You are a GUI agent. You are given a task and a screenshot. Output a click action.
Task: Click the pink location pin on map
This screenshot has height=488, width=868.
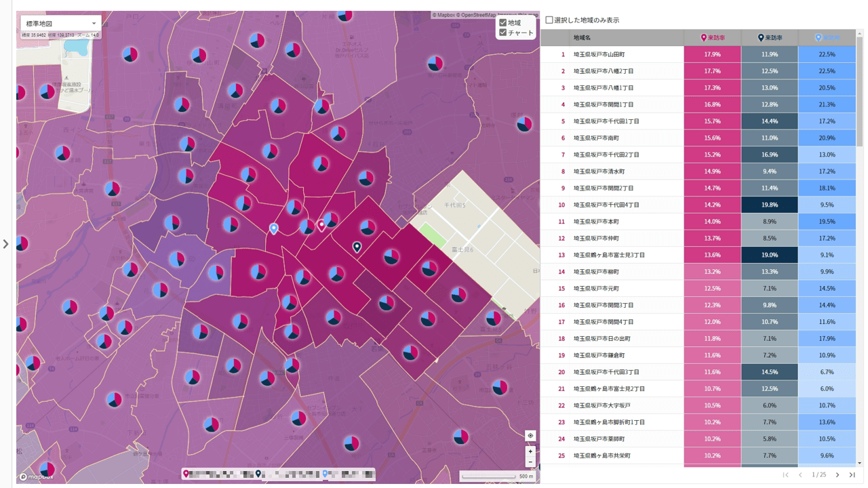click(322, 225)
